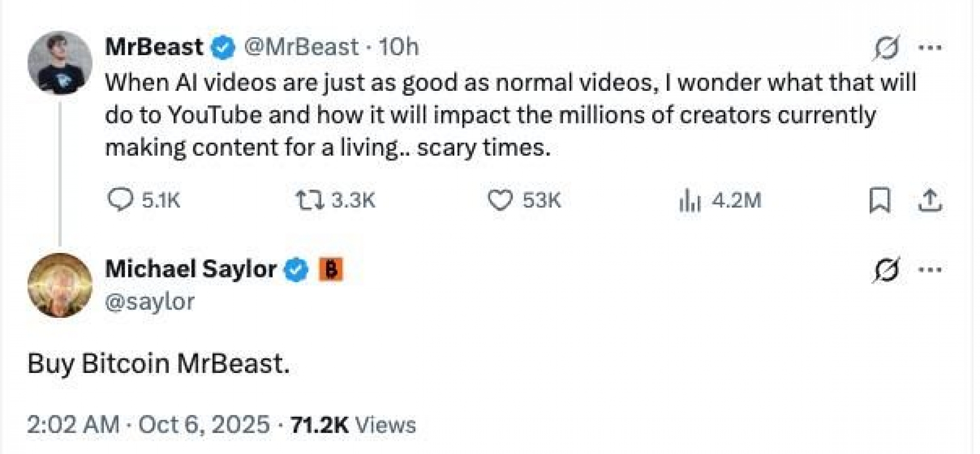The width and height of the screenshot is (980, 454).
Task: Click MrBeast's blue verified badge
Action: pos(223,48)
